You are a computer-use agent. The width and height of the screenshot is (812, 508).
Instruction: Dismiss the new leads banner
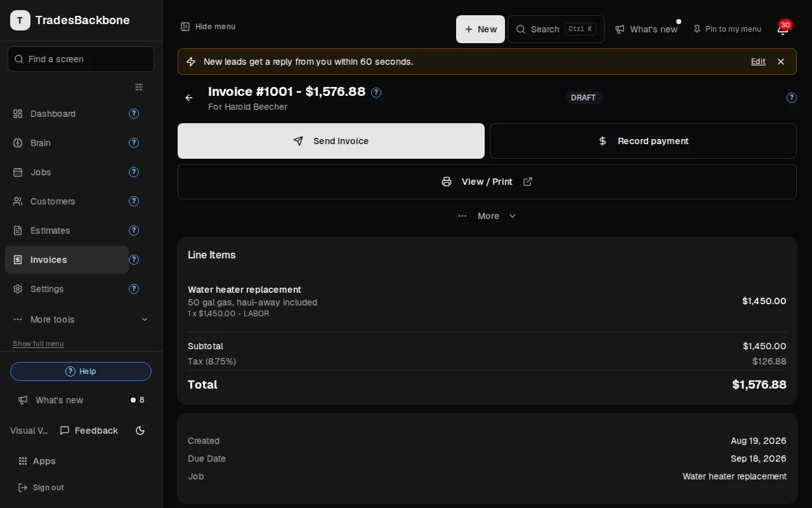point(781,62)
